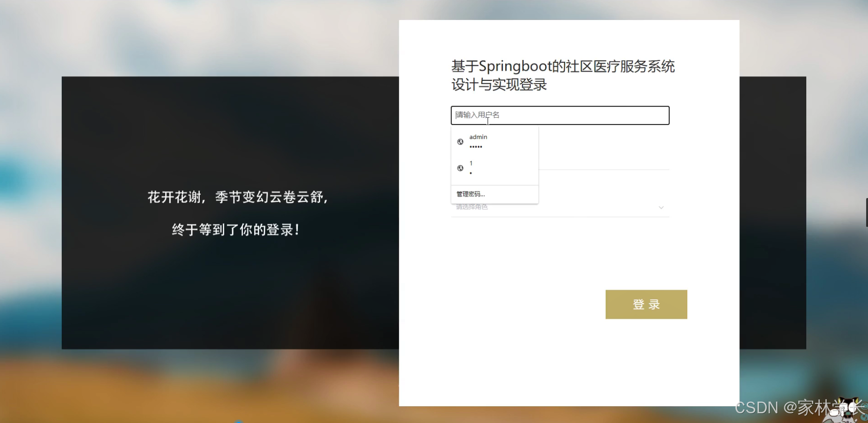Focus the 请输入用户名 username input box
The height and width of the screenshot is (423, 868).
pyautogui.click(x=560, y=115)
